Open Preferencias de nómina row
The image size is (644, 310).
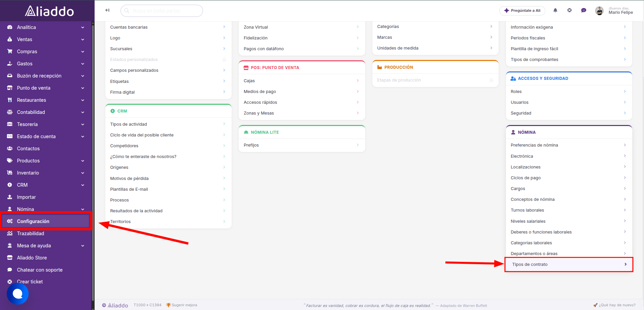pyautogui.click(x=569, y=145)
